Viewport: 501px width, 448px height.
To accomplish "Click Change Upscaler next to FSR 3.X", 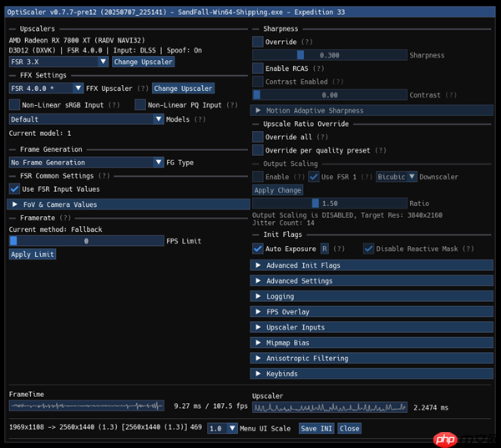I will click(143, 62).
